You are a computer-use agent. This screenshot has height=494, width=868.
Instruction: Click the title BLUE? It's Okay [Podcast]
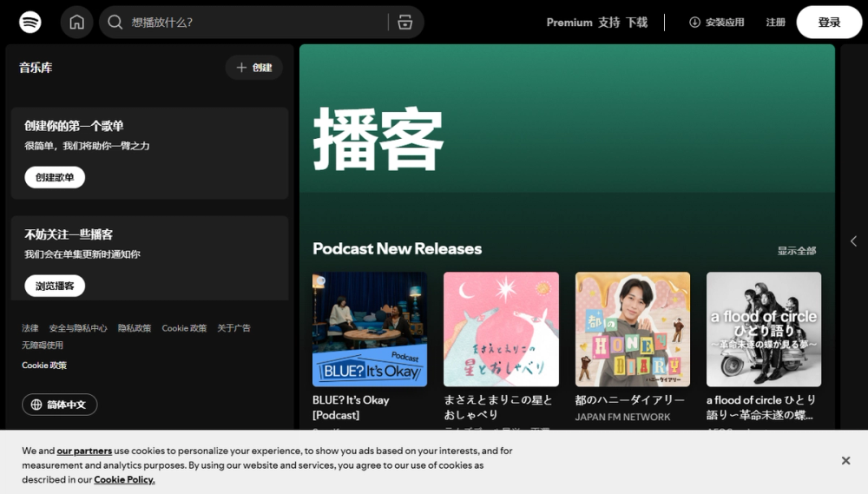click(351, 407)
